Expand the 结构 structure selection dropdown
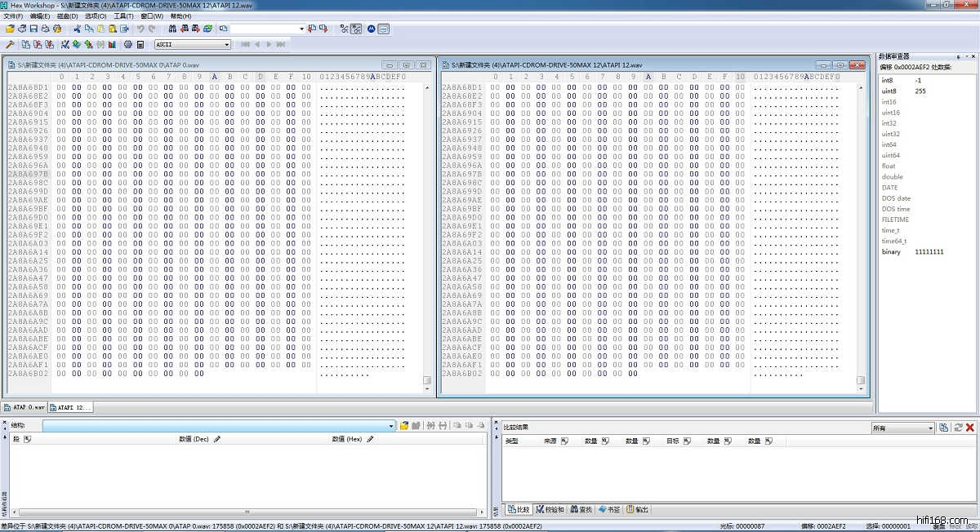The height and width of the screenshot is (532, 980). [x=392, y=426]
